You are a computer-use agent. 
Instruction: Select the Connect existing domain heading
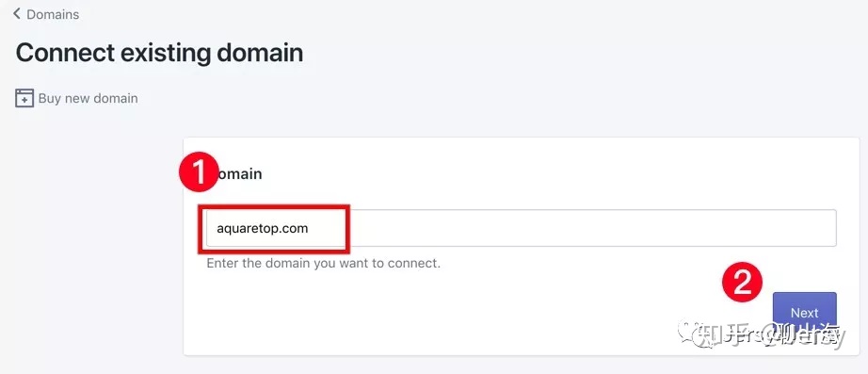(159, 53)
